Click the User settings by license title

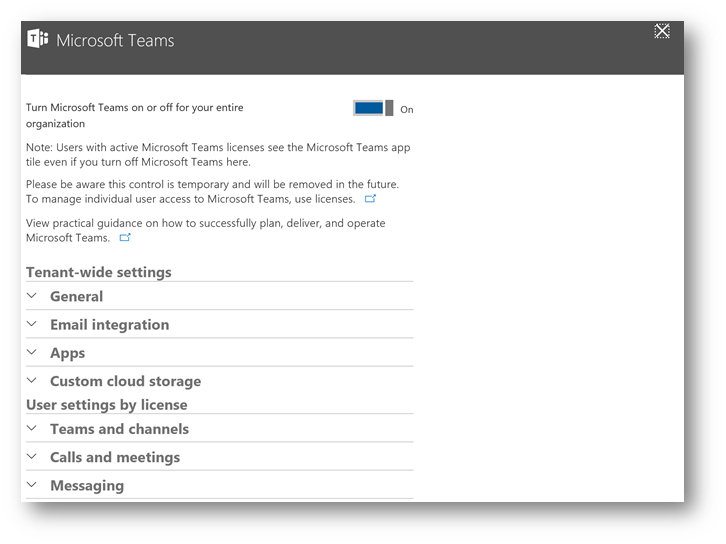click(x=107, y=405)
